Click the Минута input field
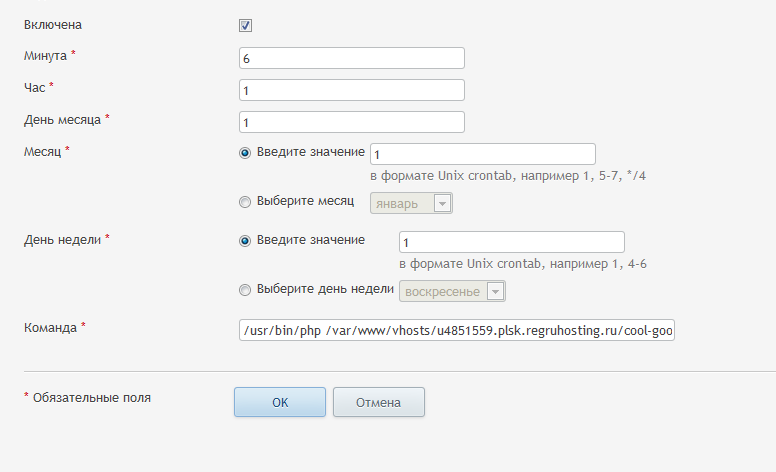The image size is (776, 472). pyautogui.click(x=352, y=58)
